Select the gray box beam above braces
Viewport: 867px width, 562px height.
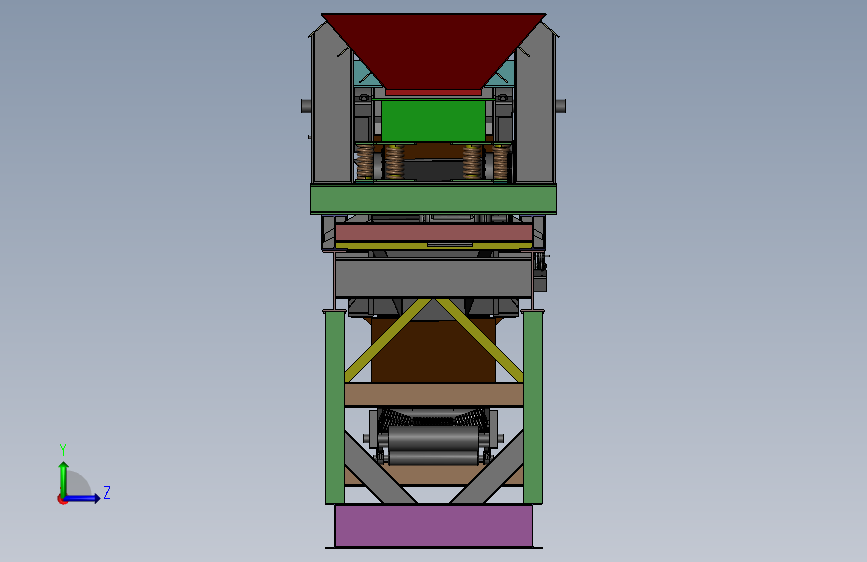[x=434, y=278]
